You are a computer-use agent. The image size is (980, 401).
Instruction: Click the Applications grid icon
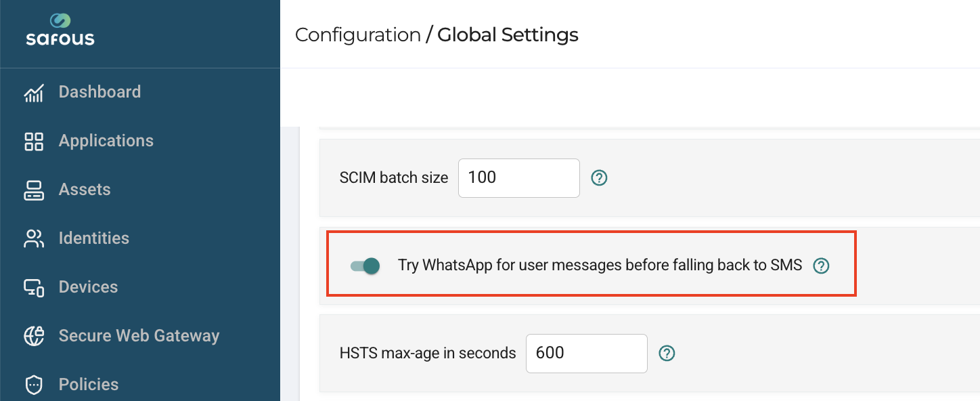point(34,141)
